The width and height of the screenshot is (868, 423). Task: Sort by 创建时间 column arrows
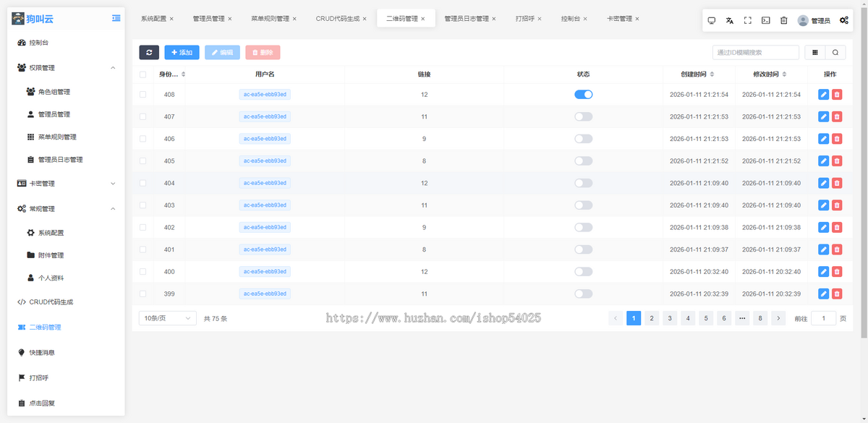coord(712,74)
